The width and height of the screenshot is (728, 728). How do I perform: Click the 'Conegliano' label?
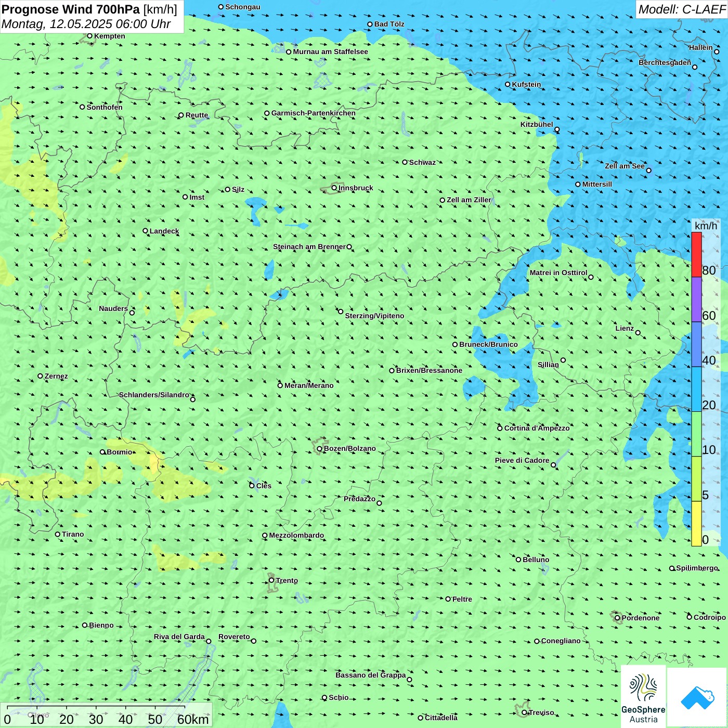[x=561, y=641]
